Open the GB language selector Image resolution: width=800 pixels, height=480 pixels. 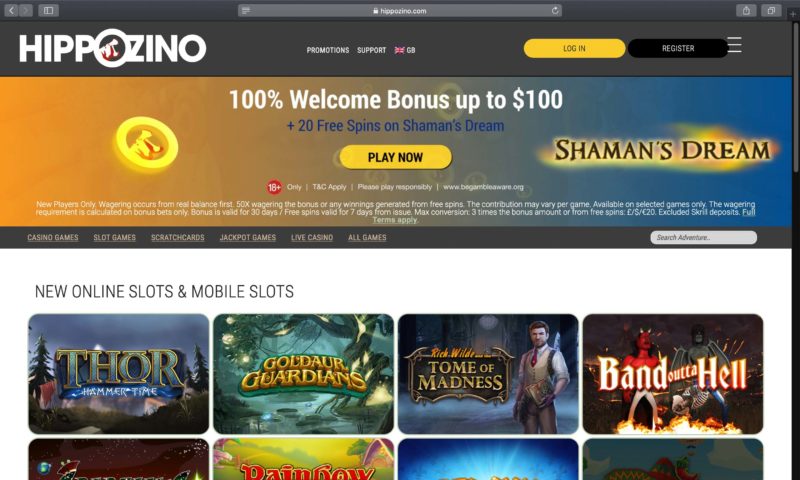tap(405, 50)
